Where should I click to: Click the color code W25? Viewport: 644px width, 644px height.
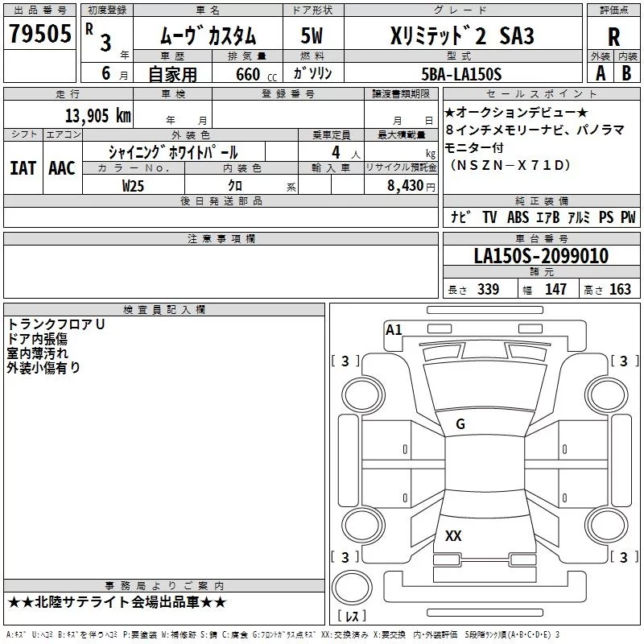tap(134, 185)
